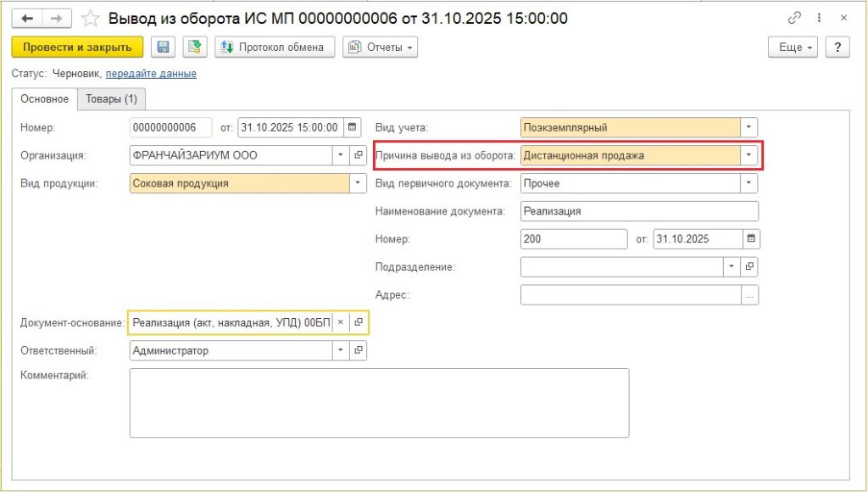Click the save document floppy disk icon

click(x=164, y=47)
